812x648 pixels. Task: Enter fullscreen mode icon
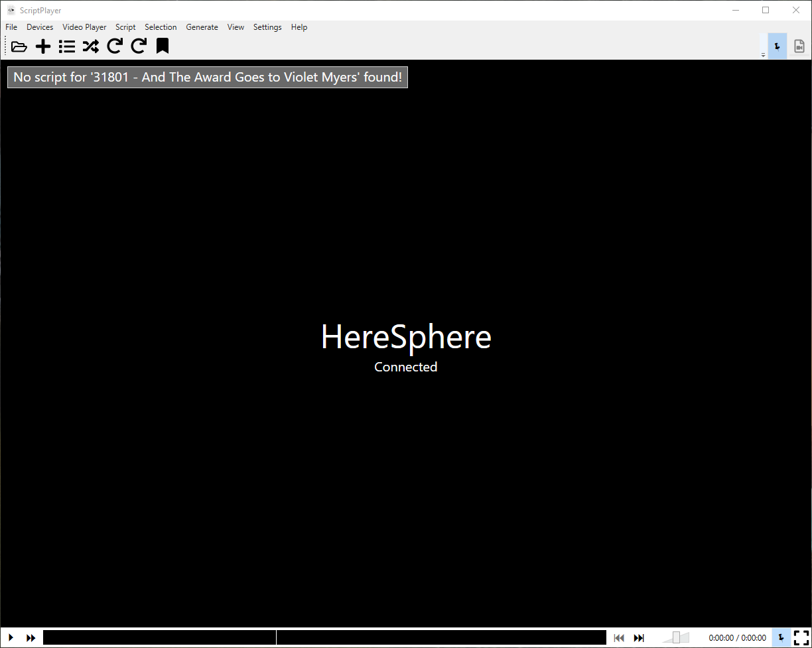point(801,637)
